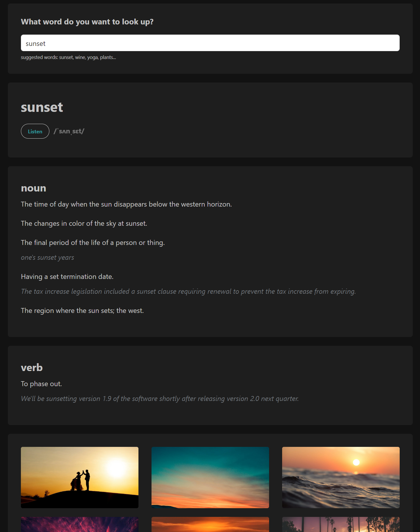Click the software version sunsetting example
Viewport: 420px width, 532px height.
pos(160,399)
